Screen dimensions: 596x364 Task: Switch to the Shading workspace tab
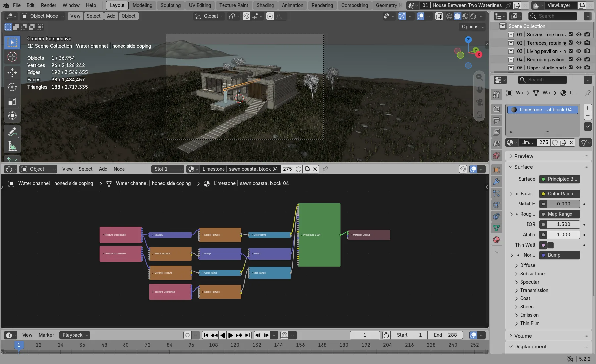coord(265,5)
